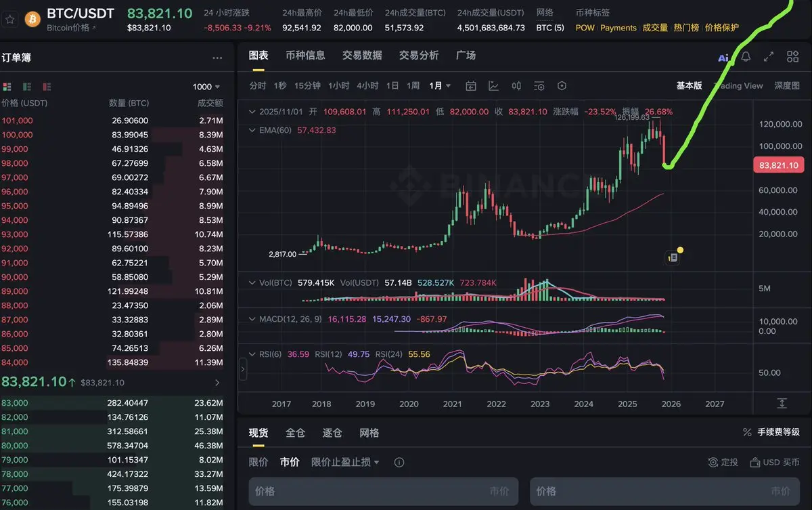This screenshot has width=812, height=510.
Task: Set chart interval to 分时
Action: point(258,86)
